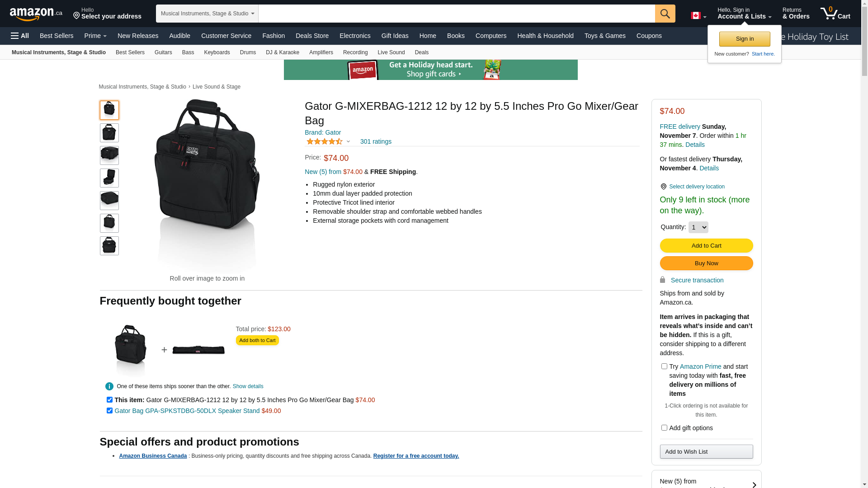The image size is (868, 488).
Task: Open the All hamburger menu
Action: (x=20, y=36)
